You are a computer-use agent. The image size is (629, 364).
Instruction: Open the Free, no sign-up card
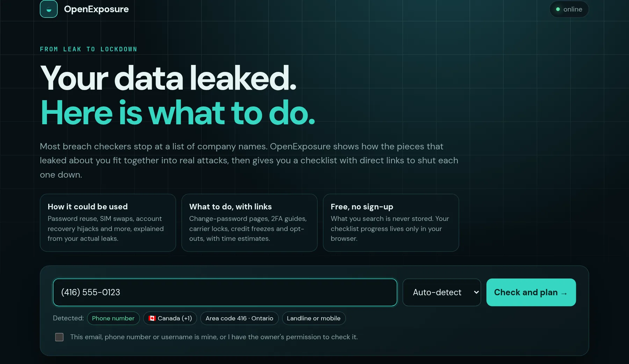(391, 223)
